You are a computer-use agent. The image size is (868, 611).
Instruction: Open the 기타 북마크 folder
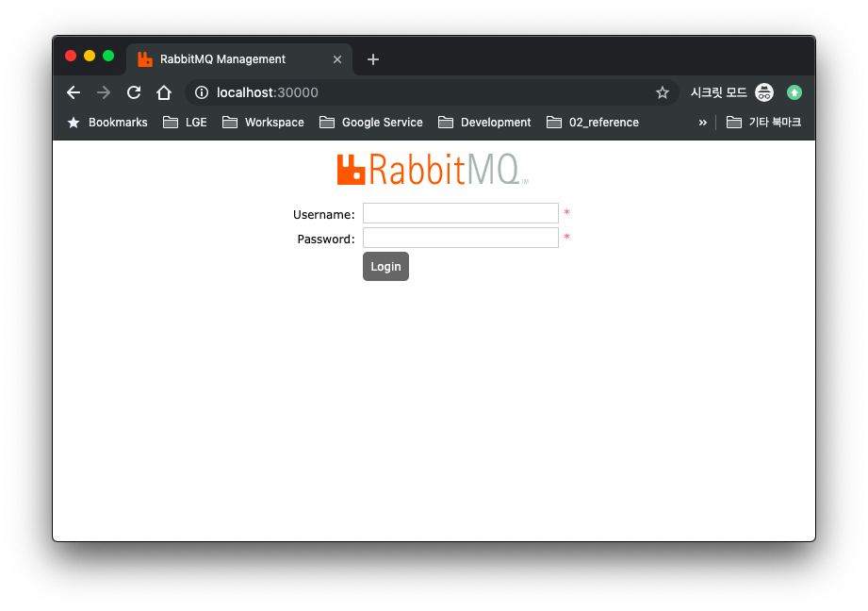tap(763, 123)
